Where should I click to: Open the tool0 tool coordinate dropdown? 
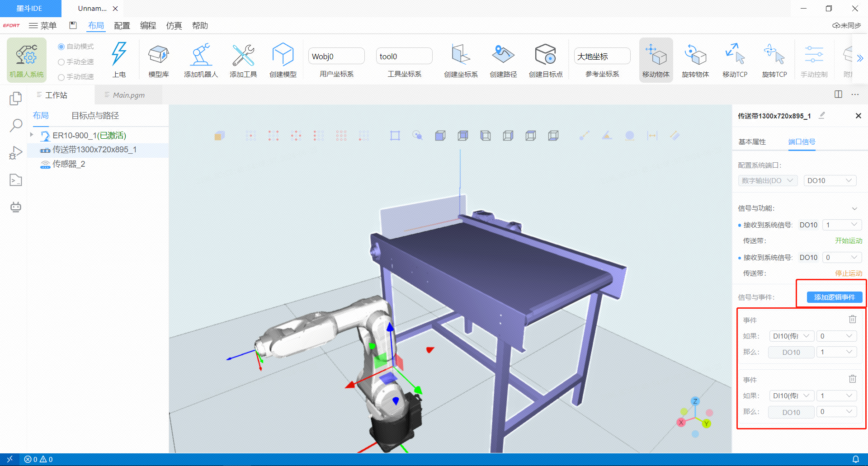[x=404, y=56]
